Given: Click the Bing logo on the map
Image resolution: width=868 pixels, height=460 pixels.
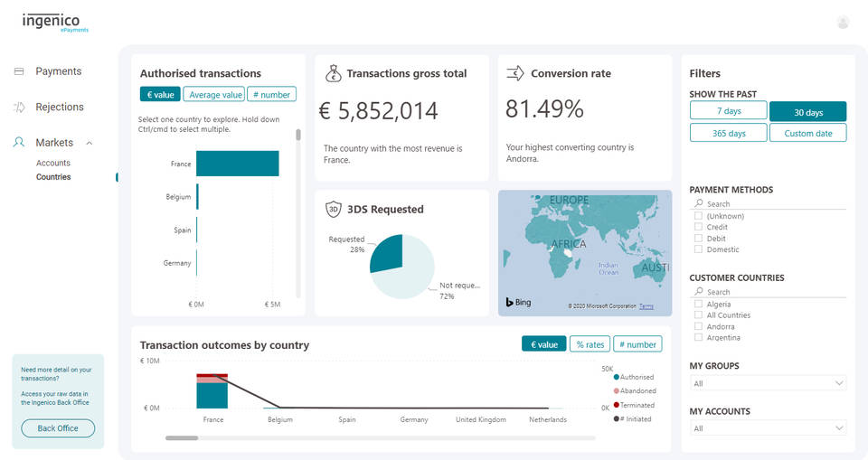Looking at the screenshot, I should (x=518, y=302).
